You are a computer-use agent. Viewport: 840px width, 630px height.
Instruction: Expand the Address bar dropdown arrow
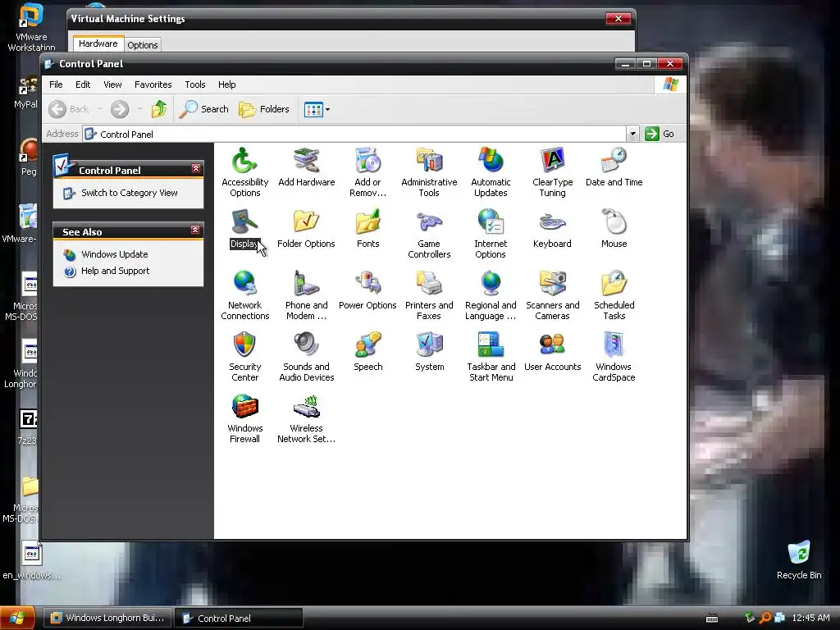(632, 134)
